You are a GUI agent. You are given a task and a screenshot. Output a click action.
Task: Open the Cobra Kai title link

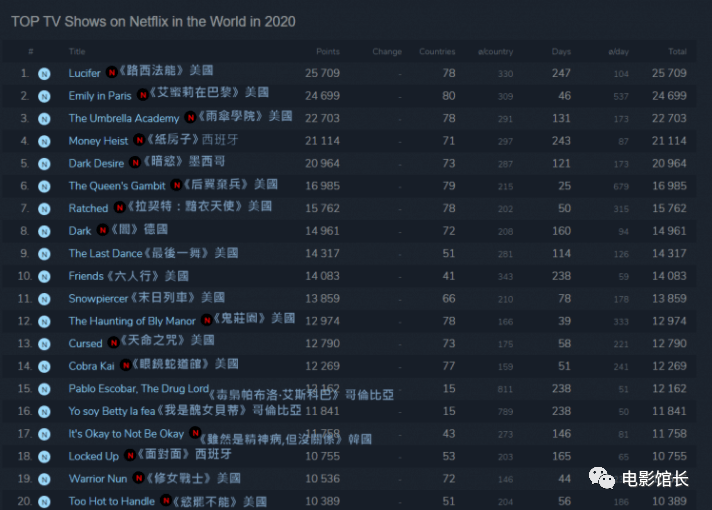92,366
